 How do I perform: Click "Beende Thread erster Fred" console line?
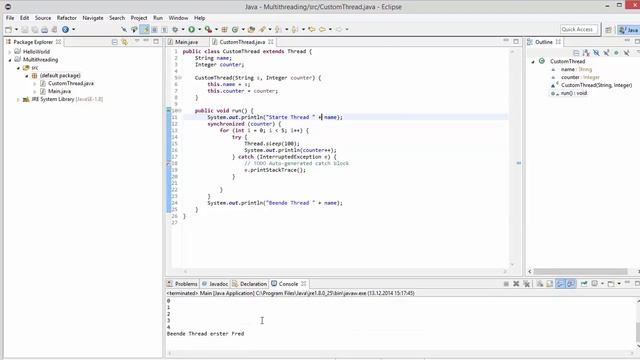205,333
